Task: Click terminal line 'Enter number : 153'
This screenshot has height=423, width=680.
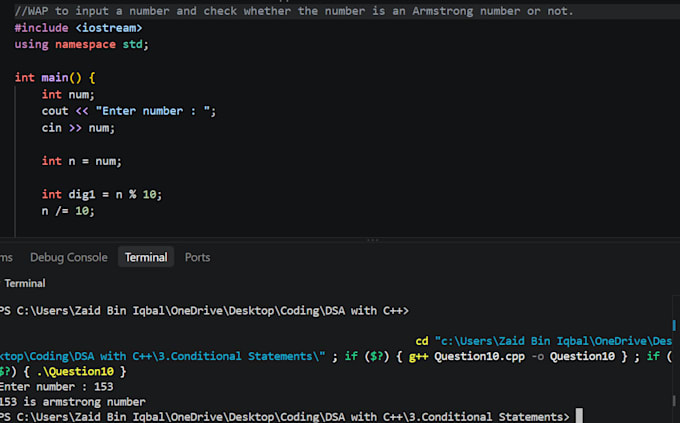Action: (x=56, y=387)
